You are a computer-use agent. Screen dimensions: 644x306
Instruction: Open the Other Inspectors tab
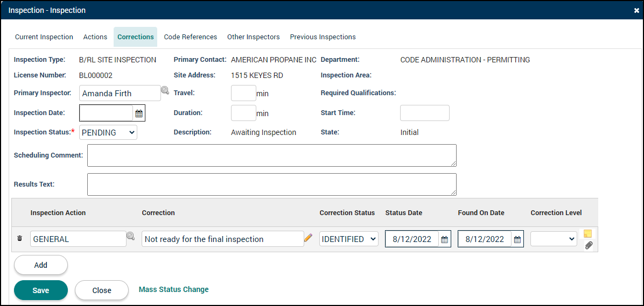pos(254,37)
